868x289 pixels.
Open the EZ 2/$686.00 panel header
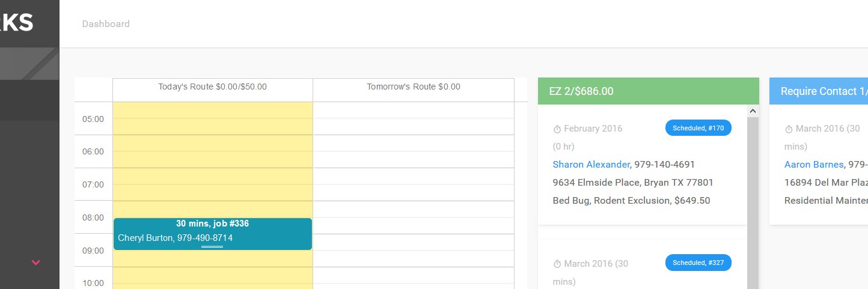pos(649,91)
